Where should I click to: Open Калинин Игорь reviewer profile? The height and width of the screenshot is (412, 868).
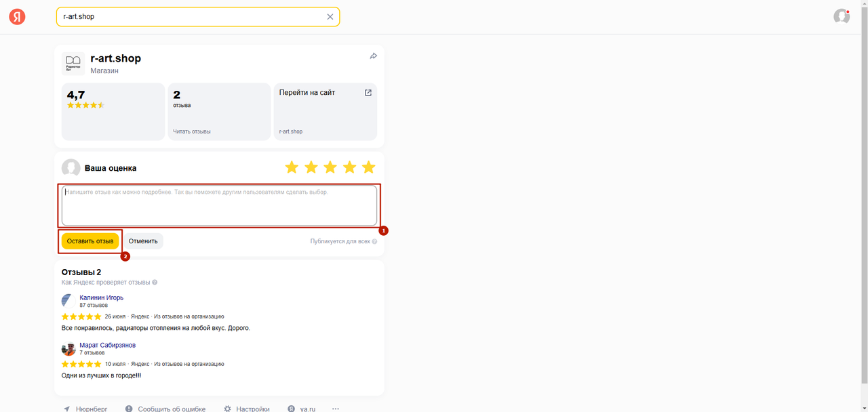tap(101, 297)
